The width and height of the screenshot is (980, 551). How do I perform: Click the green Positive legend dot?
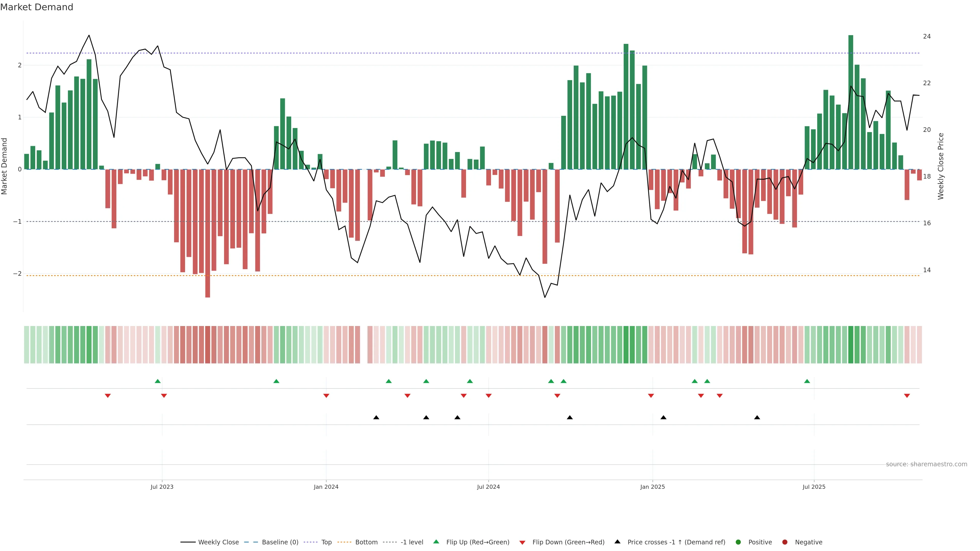pos(738,542)
